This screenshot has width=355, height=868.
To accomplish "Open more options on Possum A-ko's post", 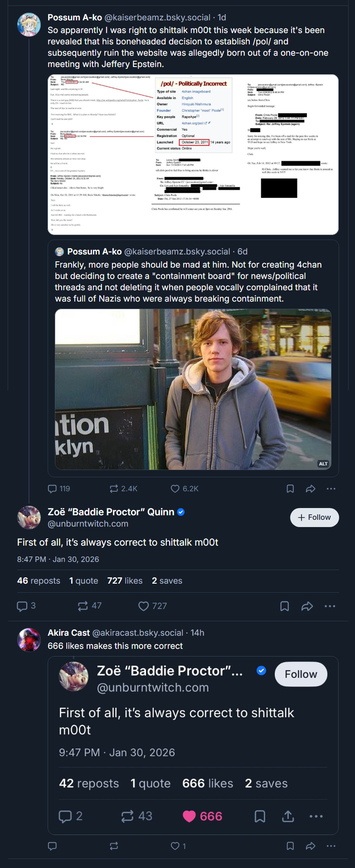I will pyautogui.click(x=331, y=489).
